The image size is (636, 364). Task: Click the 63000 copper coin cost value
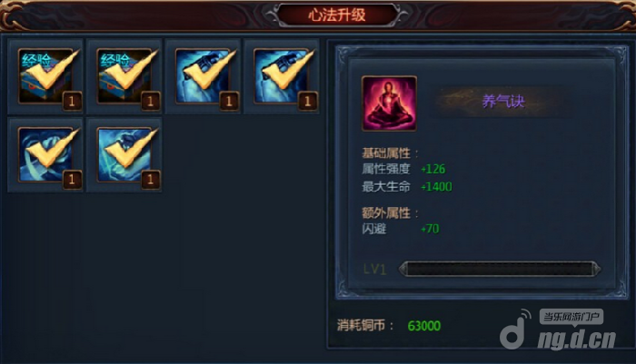pos(424,326)
